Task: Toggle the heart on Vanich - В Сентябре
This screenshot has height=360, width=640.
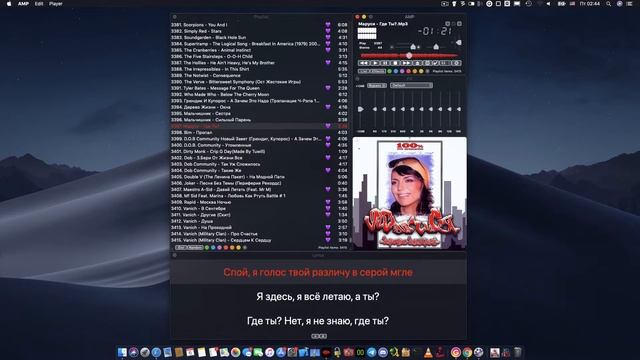Action: coord(328,209)
